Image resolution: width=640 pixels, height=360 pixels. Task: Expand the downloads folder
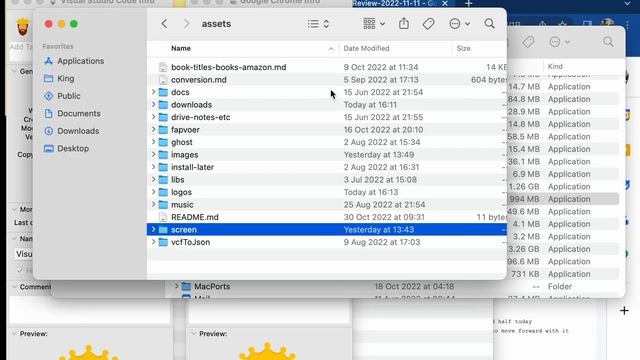tap(153, 104)
